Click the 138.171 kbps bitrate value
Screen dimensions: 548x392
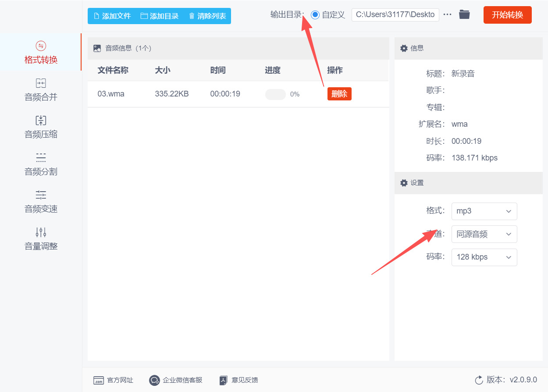pyautogui.click(x=474, y=158)
